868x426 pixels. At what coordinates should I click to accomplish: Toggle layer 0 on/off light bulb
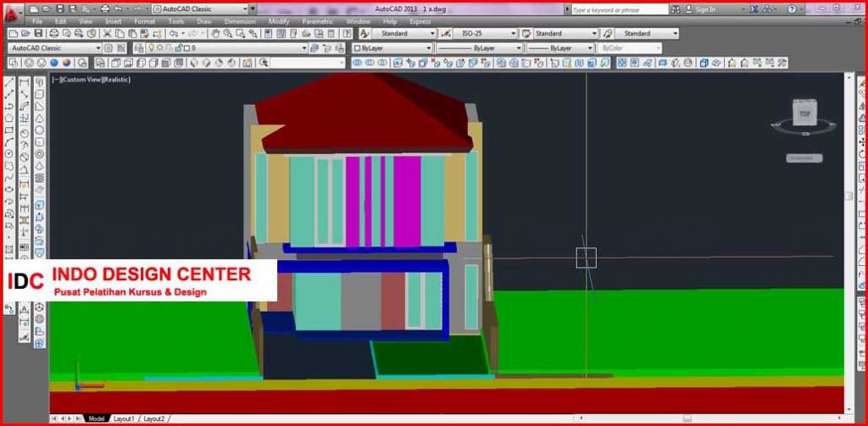(151, 48)
